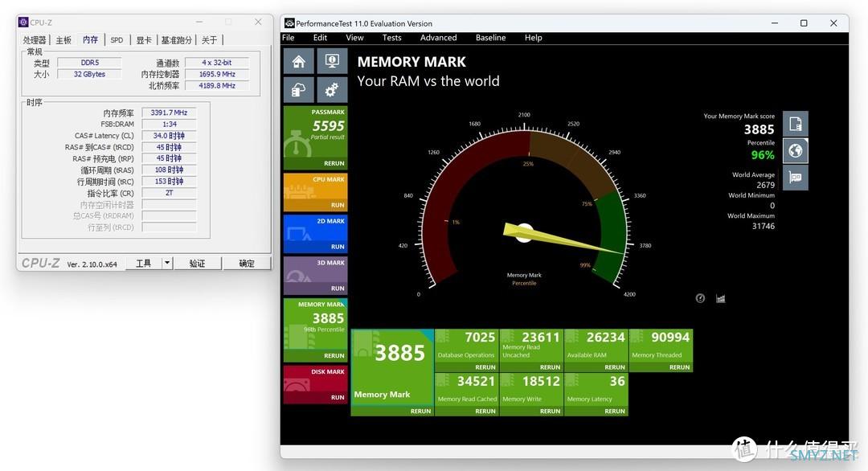Open the Advanced menu
Image resolution: width=868 pixels, height=471 pixels.
point(439,38)
